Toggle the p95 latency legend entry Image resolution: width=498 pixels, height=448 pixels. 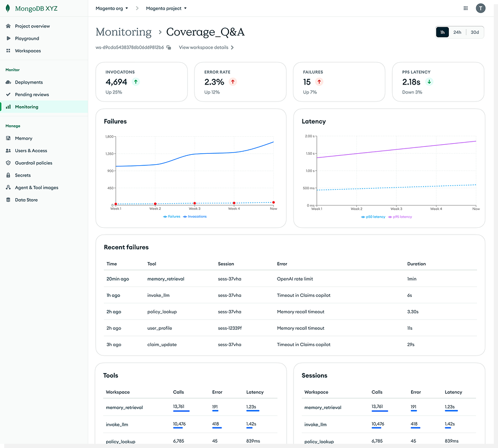(x=400, y=217)
